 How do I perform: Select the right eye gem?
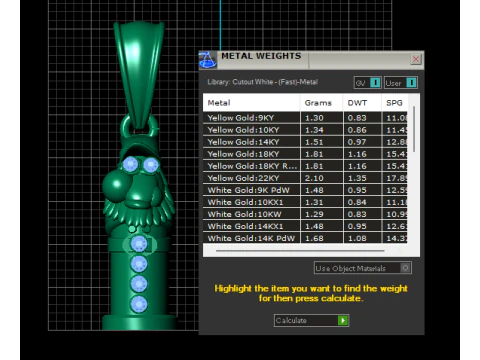pyautogui.click(x=151, y=165)
